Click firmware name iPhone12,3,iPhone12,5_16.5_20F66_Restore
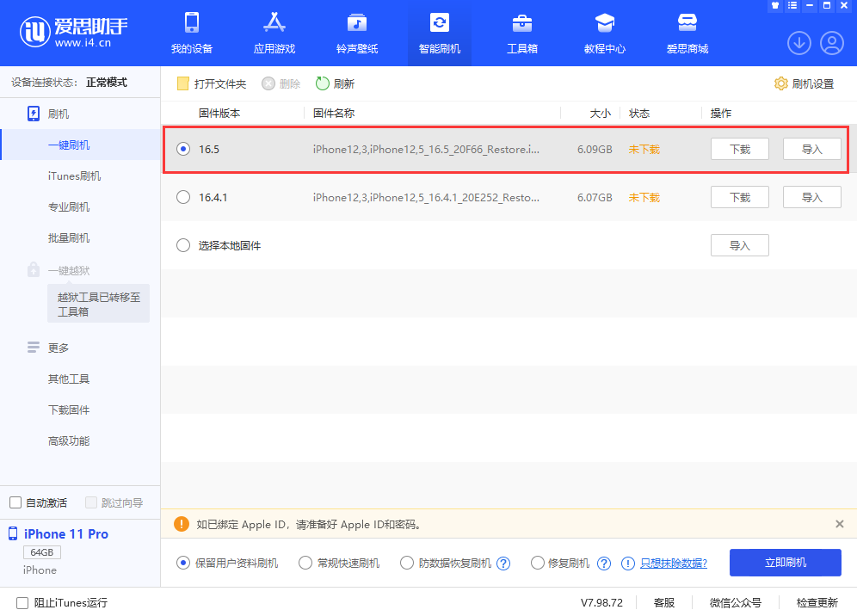 426,149
